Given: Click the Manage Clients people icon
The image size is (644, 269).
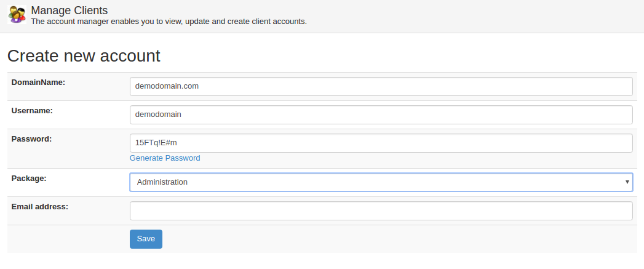Looking at the screenshot, I should click(17, 14).
